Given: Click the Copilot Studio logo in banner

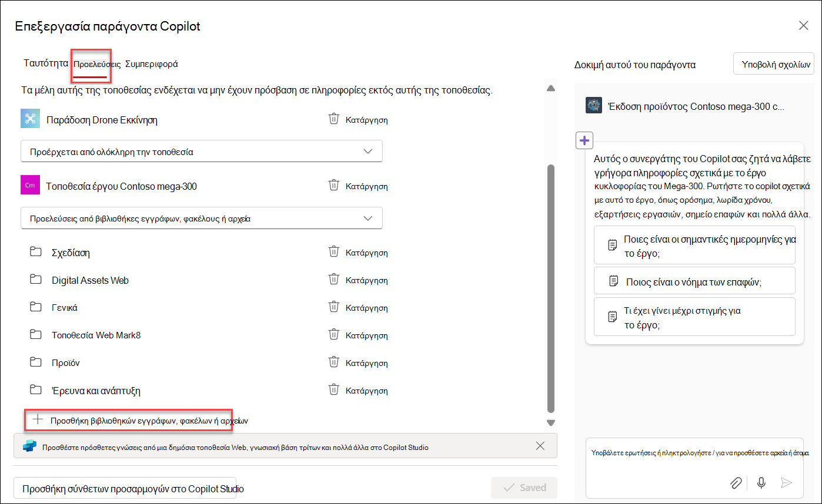Looking at the screenshot, I should tap(29, 446).
